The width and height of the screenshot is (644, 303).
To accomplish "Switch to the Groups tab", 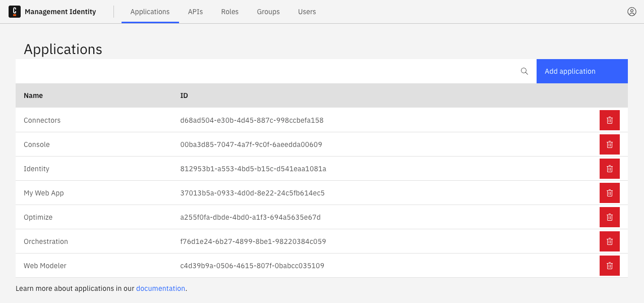I will tap(268, 12).
